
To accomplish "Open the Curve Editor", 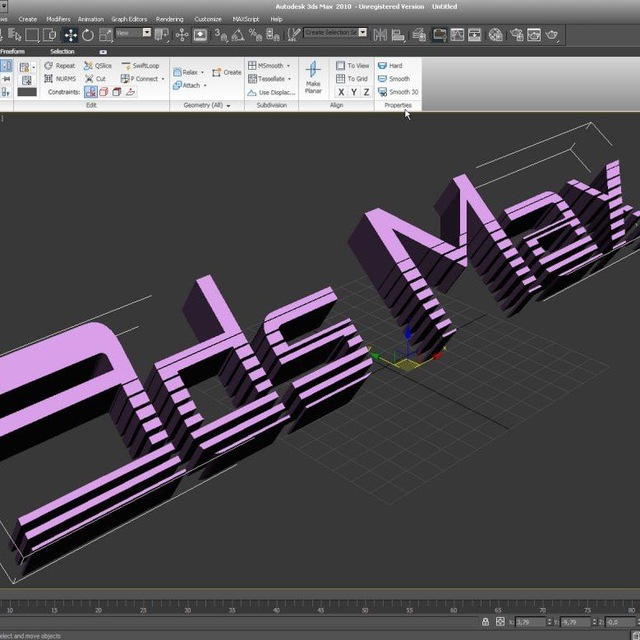I will 457,35.
